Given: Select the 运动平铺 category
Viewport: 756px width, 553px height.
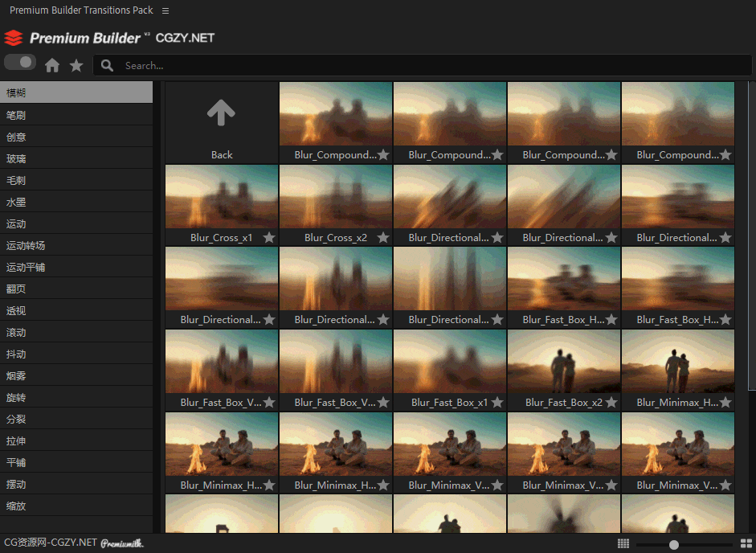Looking at the screenshot, I should point(76,267).
